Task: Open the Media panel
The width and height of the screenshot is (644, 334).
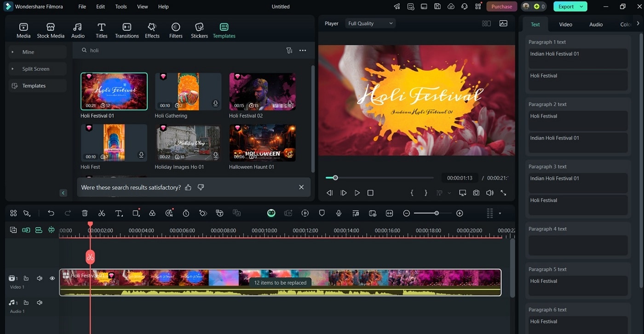Action: tap(23, 30)
